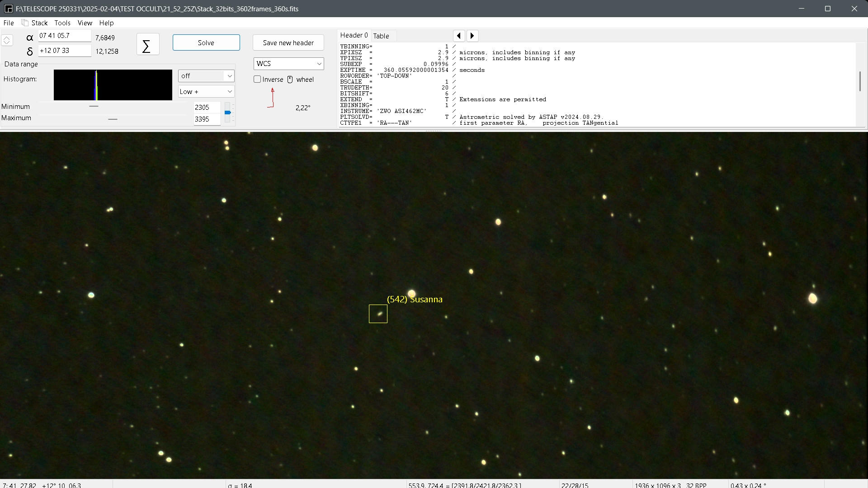
Task: Click the Minimum slider handle
Action: (94, 106)
